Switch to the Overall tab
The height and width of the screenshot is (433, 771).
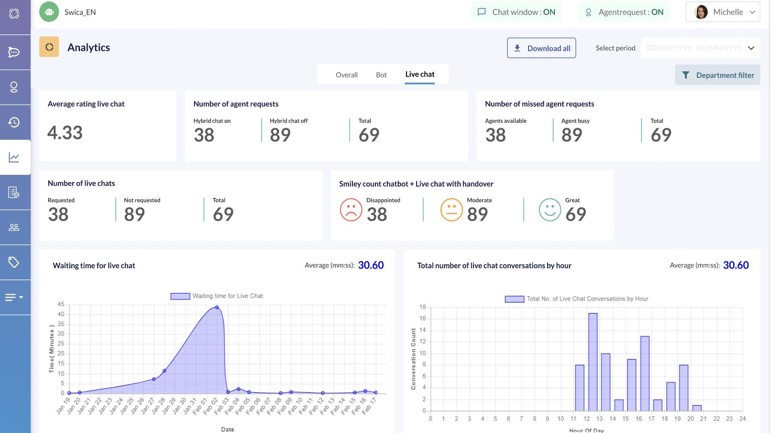346,75
